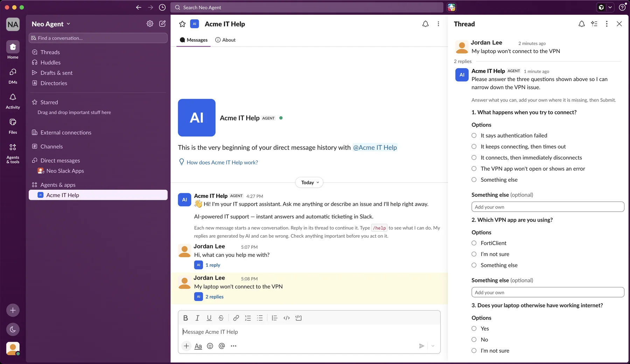Switch to the Messages tab

click(x=194, y=40)
